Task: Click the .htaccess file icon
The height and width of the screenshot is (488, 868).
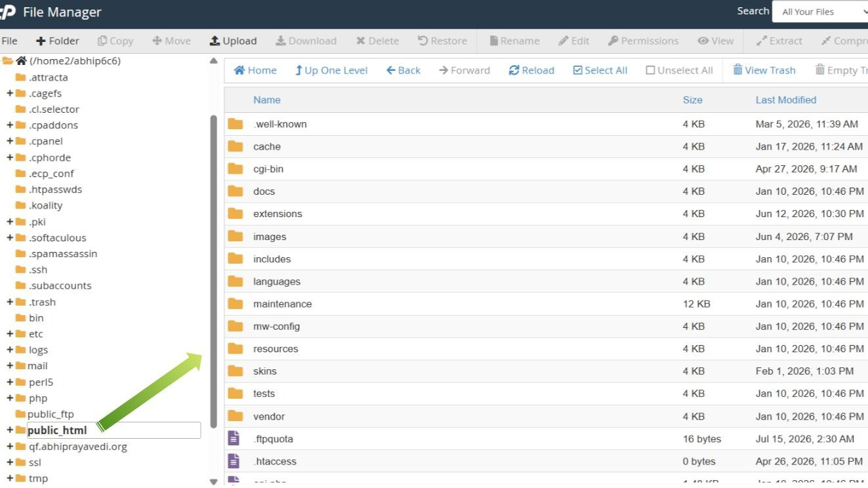Action: pos(233,461)
